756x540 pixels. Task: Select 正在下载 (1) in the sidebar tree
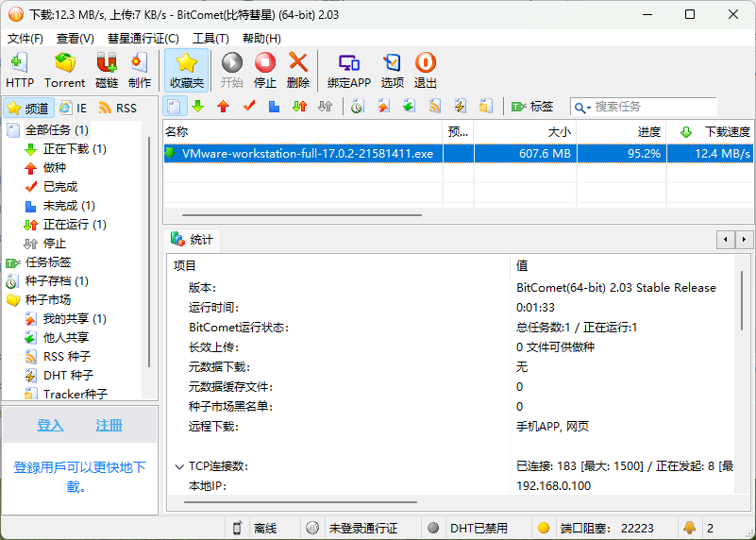coord(75,149)
